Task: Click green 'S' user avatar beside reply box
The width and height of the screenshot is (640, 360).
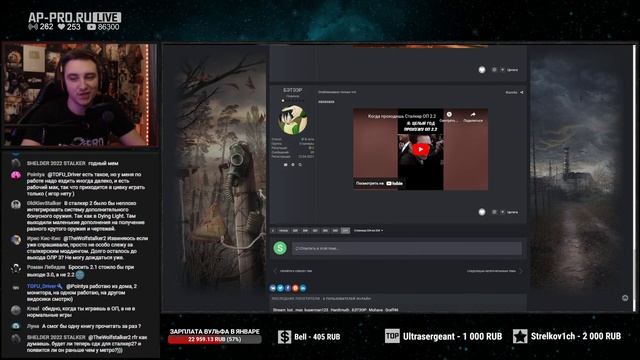Action: pos(280,248)
